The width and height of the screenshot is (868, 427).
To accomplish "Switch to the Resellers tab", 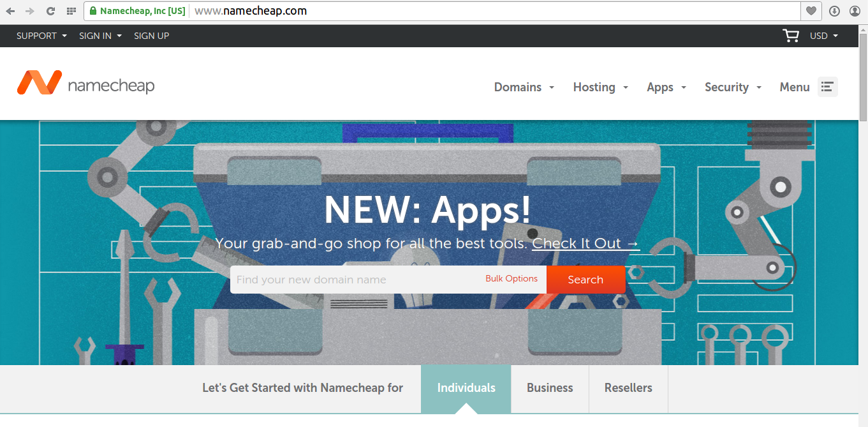I will [x=628, y=389].
